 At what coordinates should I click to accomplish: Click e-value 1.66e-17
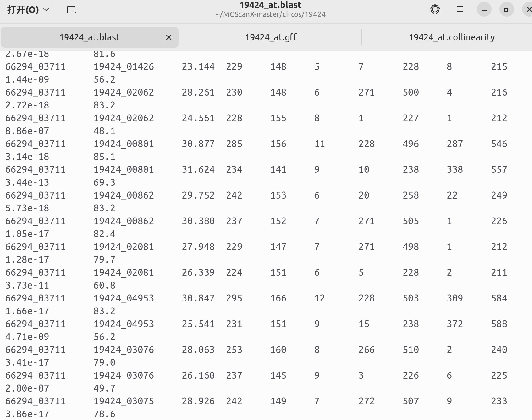tap(27, 311)
